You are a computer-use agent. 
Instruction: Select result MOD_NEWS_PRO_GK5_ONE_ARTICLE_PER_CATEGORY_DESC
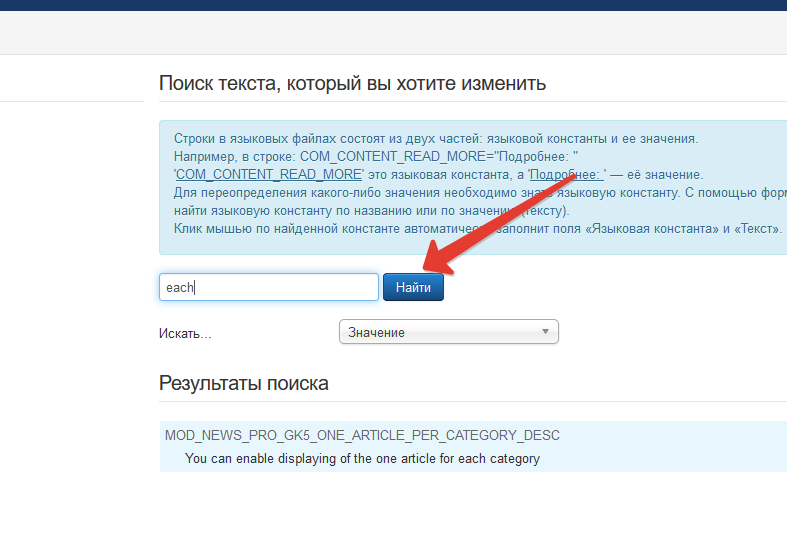coord(362,435)
